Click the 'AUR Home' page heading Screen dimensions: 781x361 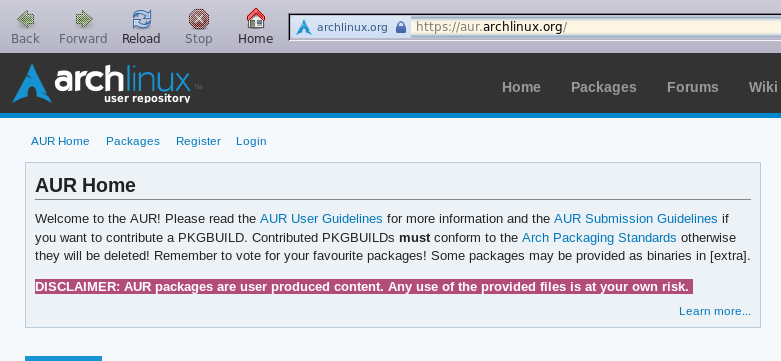click(85, 186)
